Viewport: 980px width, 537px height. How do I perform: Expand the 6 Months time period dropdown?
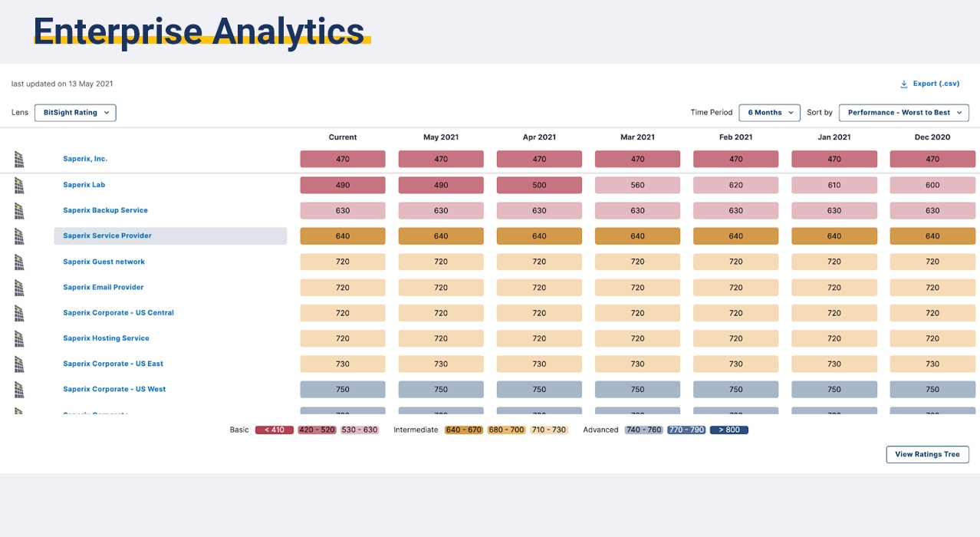point(769,113)
